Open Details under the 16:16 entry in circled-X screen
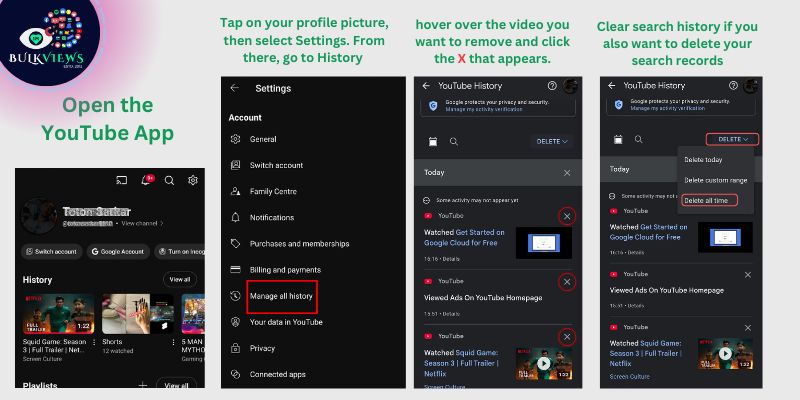This screenshot has height=400, width=800. (x=451, y=259)
